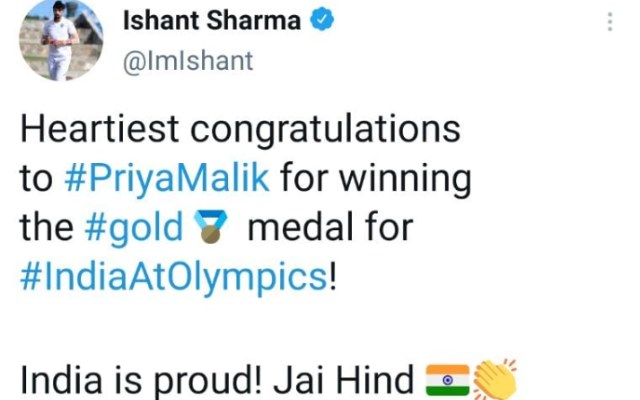This screenshot has height=400, width=640.
Task: Click the words 'medal for' in the tweet
Action: pos(331,227)
